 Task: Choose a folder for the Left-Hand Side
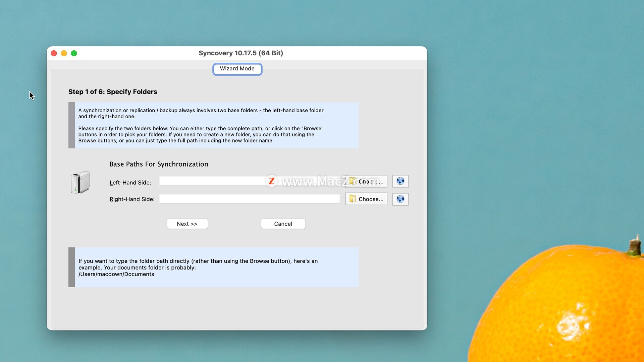coord(366,181)
